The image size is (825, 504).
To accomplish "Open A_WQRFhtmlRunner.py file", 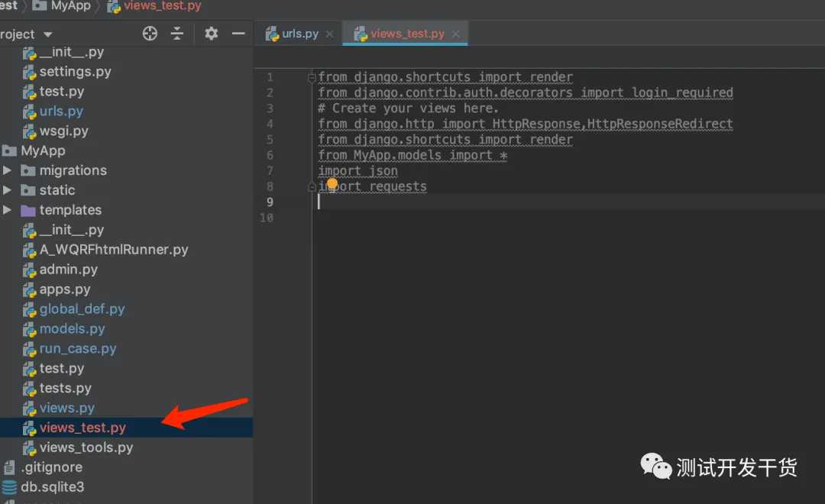I will [x=114, y=250].
